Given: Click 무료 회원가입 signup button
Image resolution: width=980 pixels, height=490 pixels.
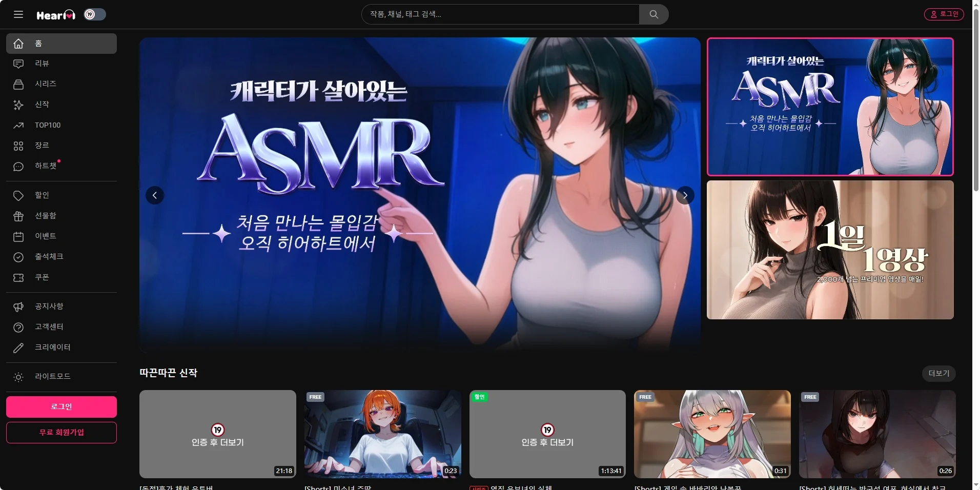Looking at the screenshot, I should pyautogui.click(x=62, y=433).
